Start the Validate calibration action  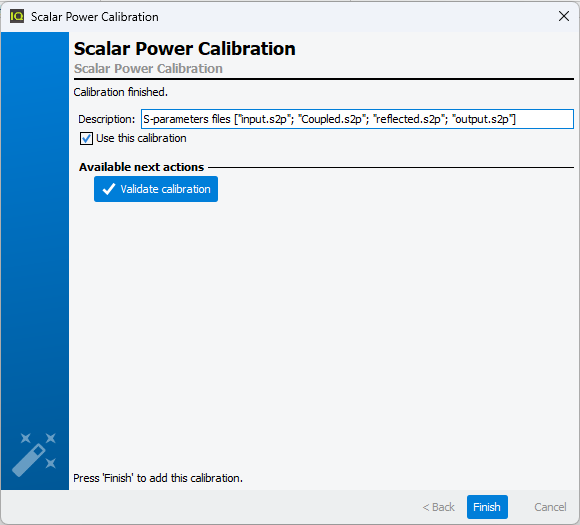coord(156,189)
